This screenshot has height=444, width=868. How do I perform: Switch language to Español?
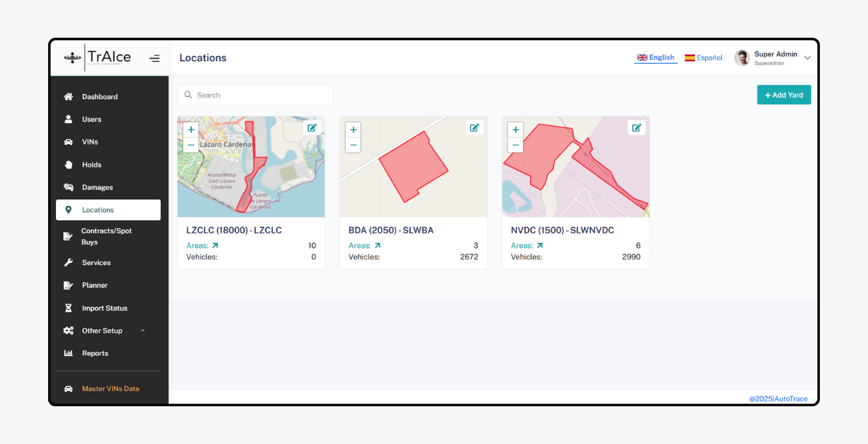[x=703, y=58]
